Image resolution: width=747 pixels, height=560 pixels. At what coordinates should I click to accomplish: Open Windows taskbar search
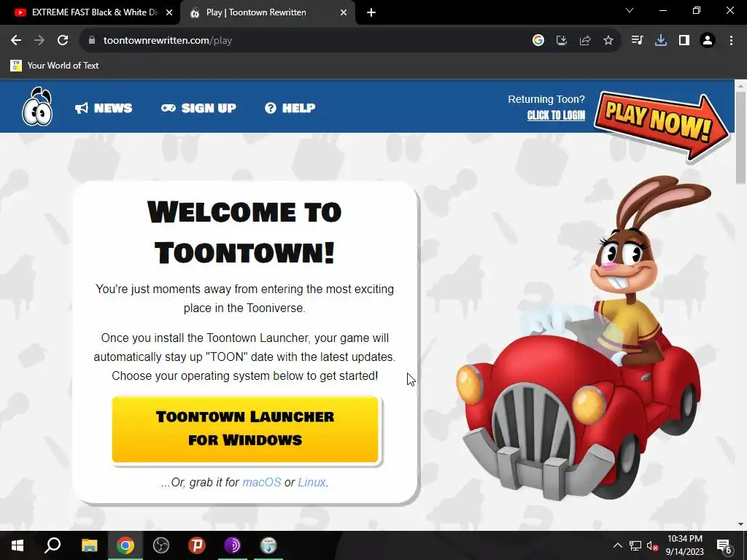pyautogui.click(x=53, y=545)
